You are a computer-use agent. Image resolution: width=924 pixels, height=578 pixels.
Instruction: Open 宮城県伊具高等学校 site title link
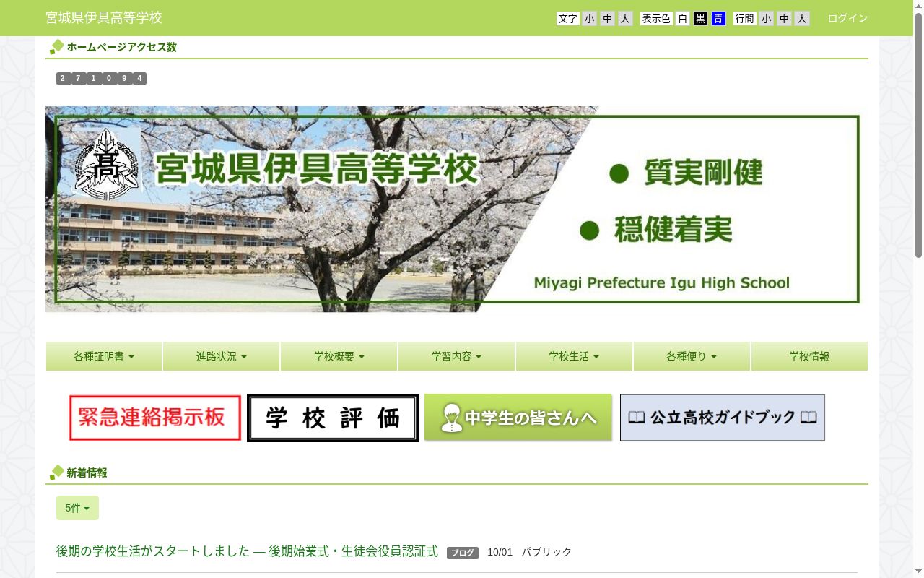[104, 17]
